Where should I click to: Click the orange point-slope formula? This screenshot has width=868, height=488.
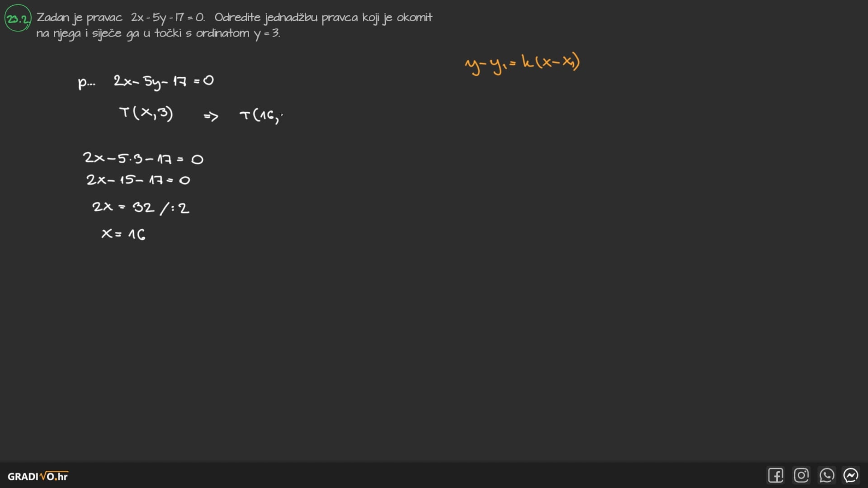click(x=522, y=64)
